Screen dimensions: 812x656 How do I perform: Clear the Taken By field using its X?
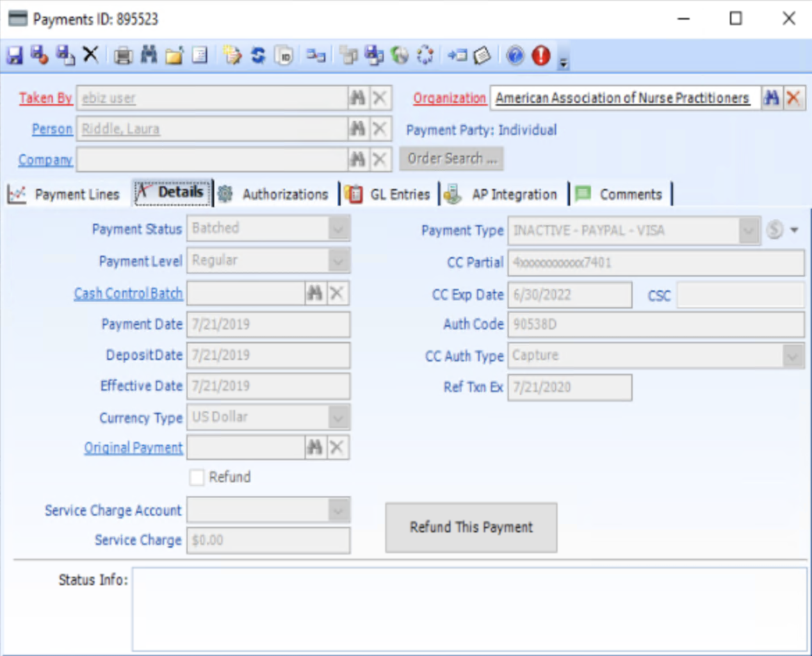click(380, 98)
